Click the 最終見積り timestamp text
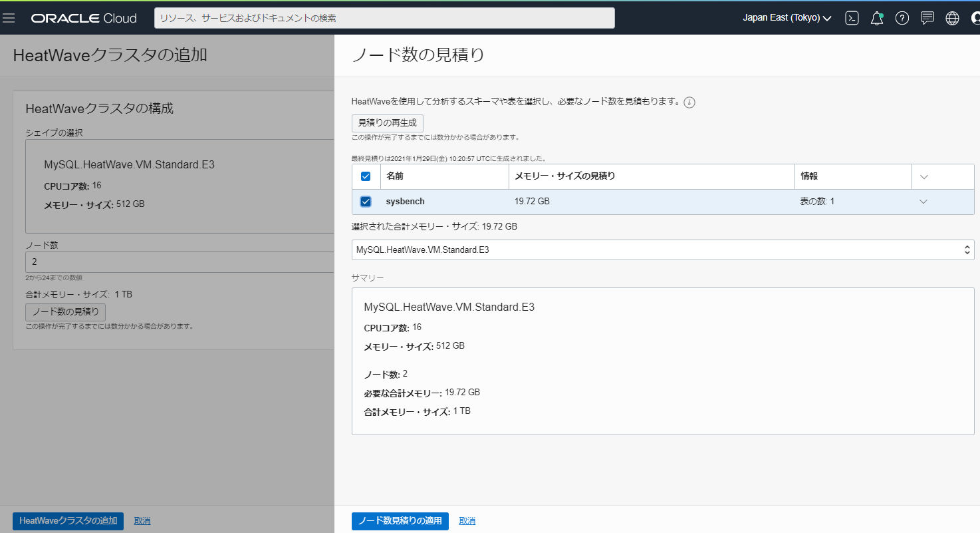Screen dimensions: 980x533 coord(449,159)
